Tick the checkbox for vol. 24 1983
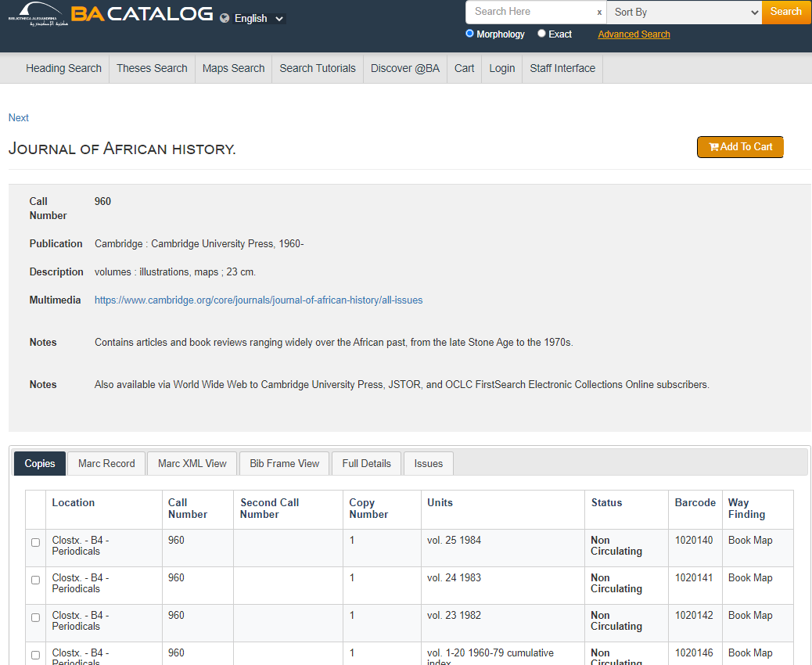Screen dimensions: 812x665 pyautogui.click(x=35, y=580)
